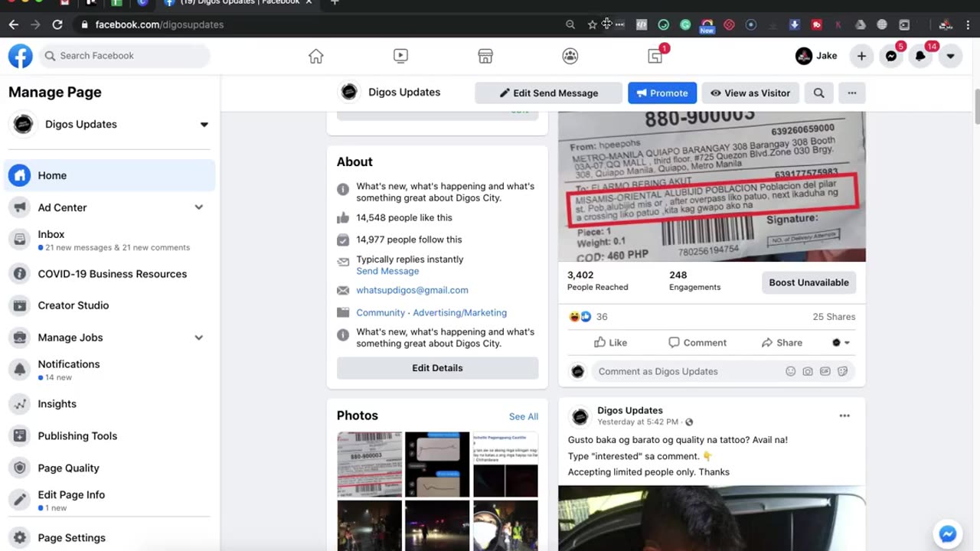Add a GIF to the comment
Viewport: 980px width, 551px height.
point(825,371)
